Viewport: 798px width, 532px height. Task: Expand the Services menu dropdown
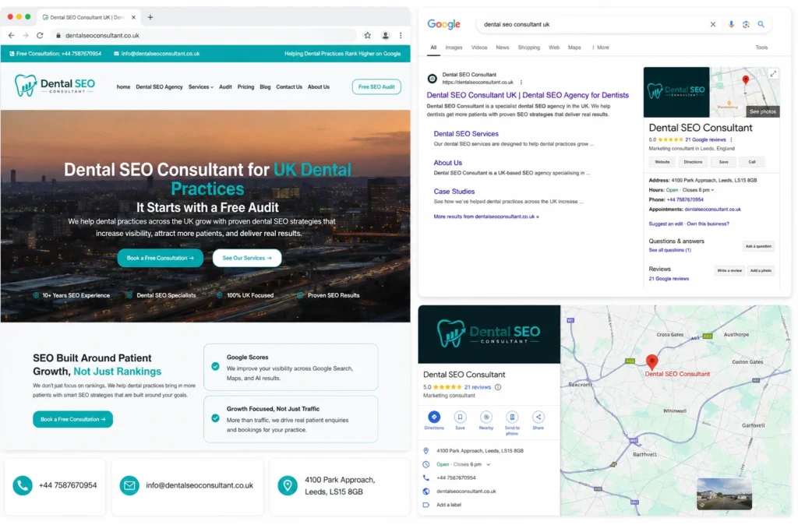tap(201, 87)
